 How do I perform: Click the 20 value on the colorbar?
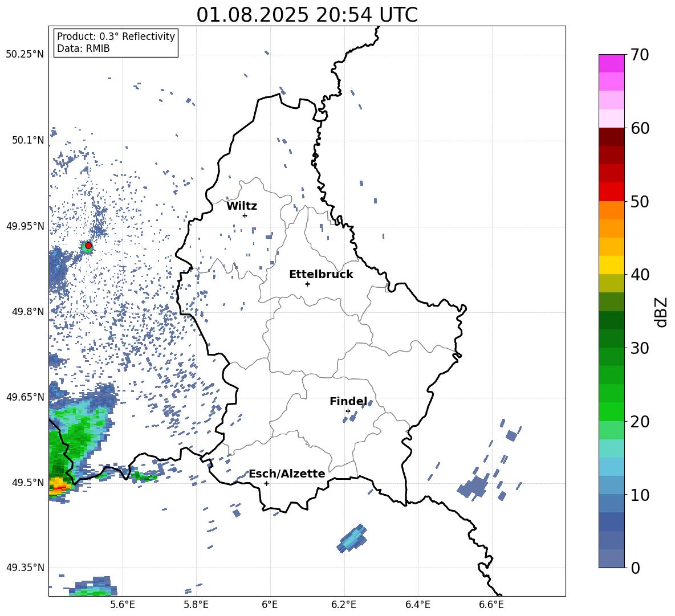coord(640,422)
